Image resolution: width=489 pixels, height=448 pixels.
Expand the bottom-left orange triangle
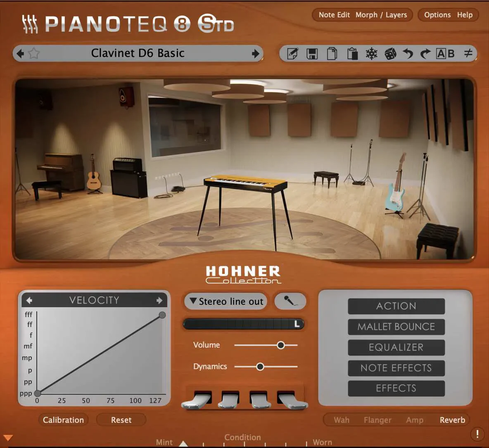[x=8, y=438]
